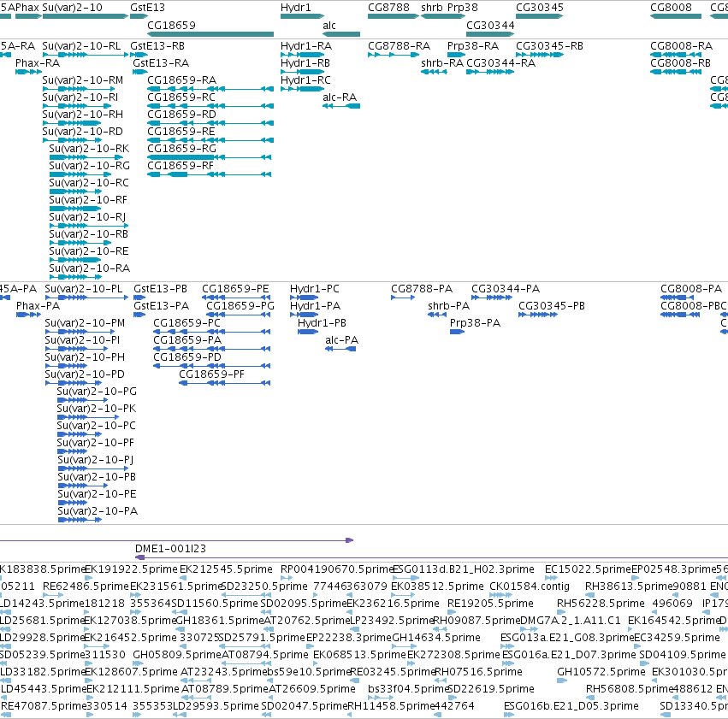Click transcript Su(var)2-10-RA
Viewport: 728px width, 719px height.
coord(75,277)
